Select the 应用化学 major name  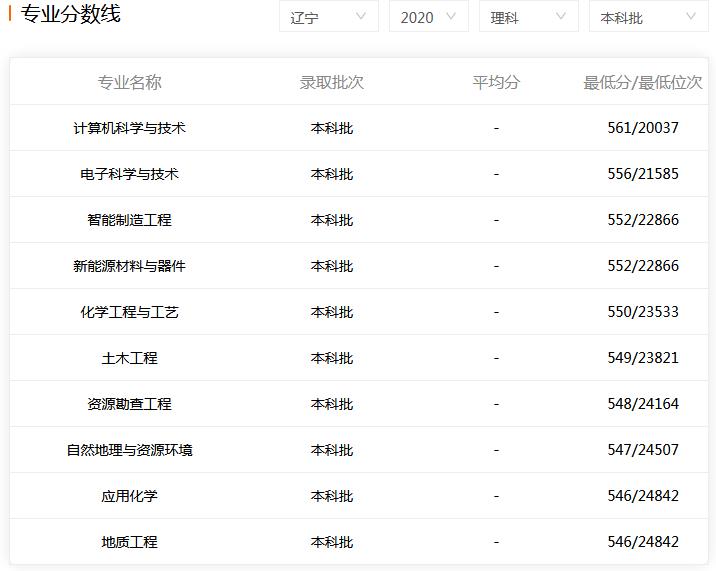coord(130,496)
